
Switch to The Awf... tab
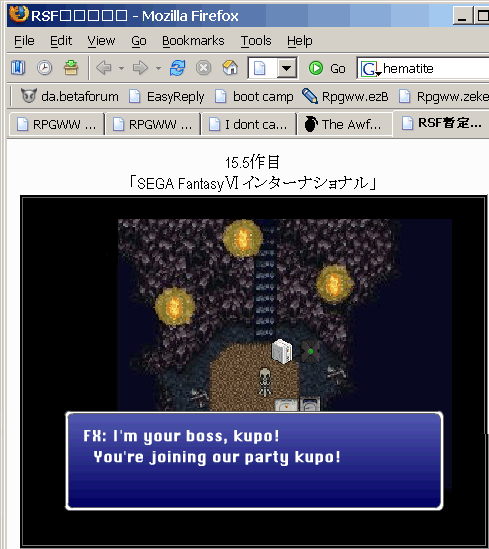point(344,124)
